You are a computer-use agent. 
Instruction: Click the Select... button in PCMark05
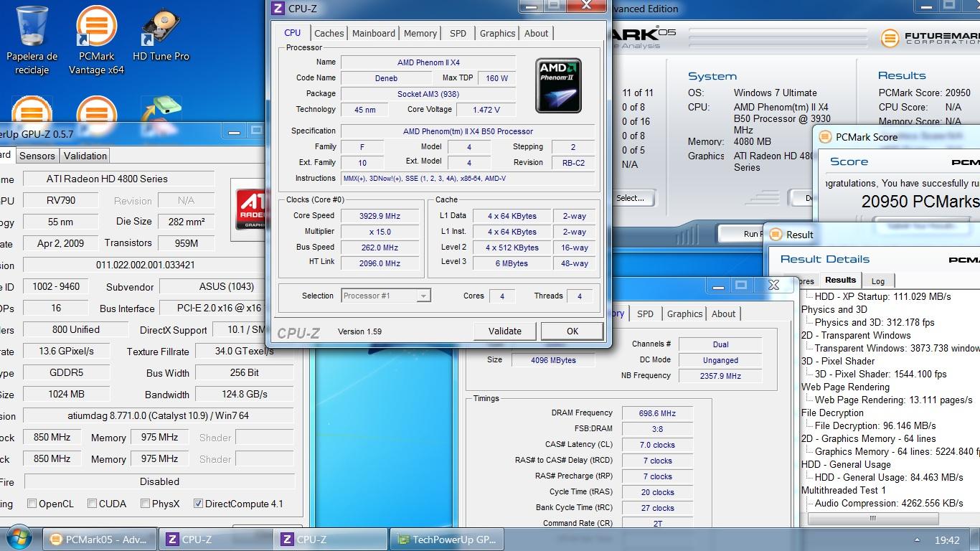click(x=630, y=198)
